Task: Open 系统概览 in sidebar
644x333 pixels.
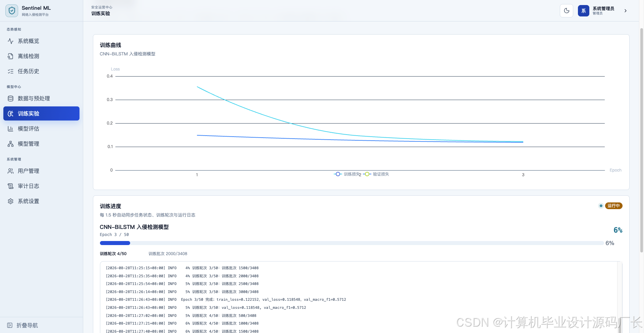Action: (x=41, y=41)
